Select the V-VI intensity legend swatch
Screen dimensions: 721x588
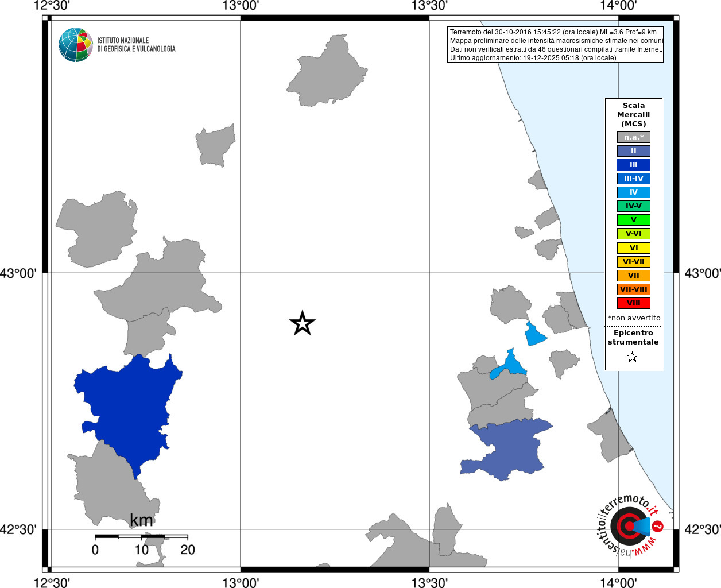pyautogui.click(x=634, y=234)
